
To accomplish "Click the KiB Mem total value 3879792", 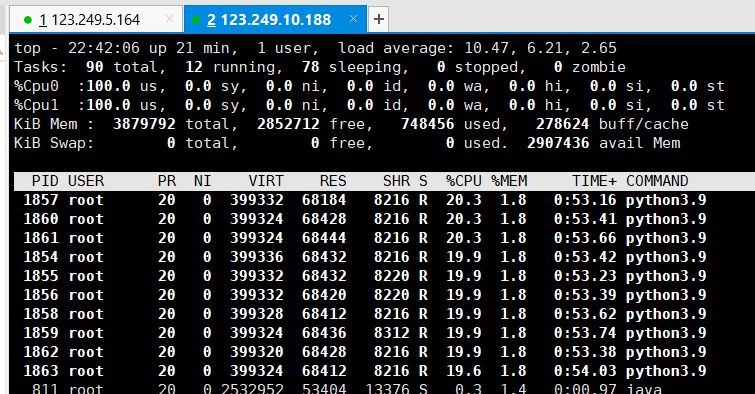I will click(144, 124).
